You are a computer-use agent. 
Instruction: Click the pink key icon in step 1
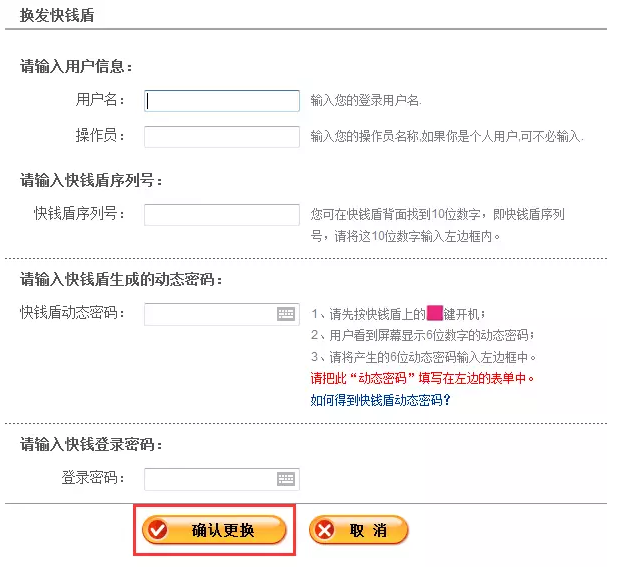(x=435, y=313)
